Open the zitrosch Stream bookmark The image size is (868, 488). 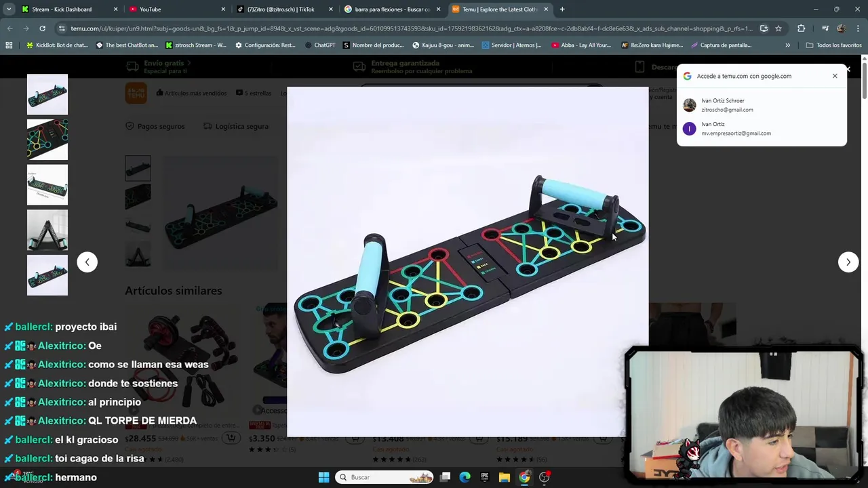(196, 45)
